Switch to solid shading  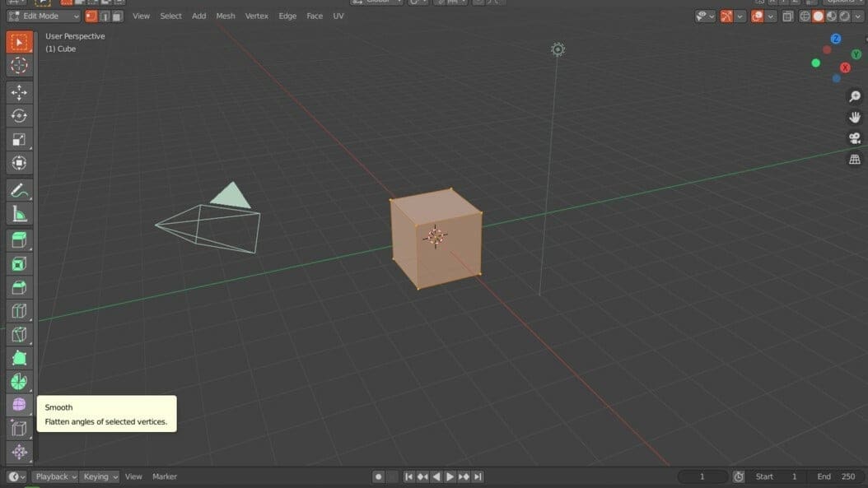(819, 16)
